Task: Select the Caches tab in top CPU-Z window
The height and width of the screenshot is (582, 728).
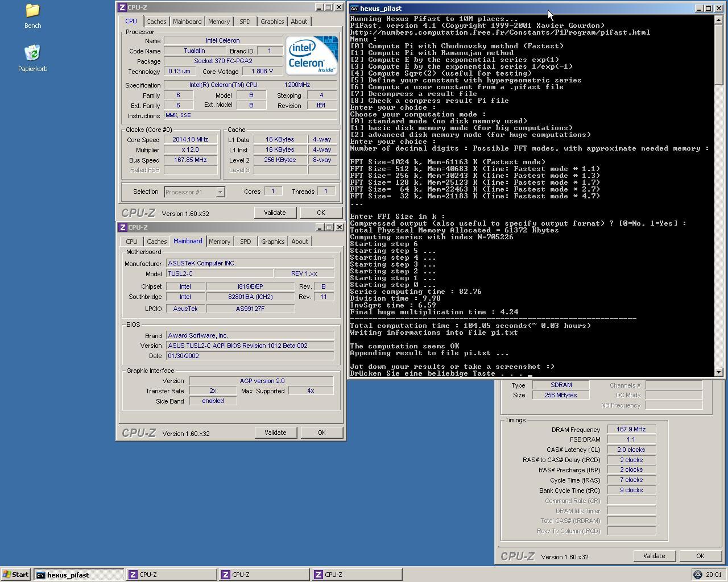Action: coord(156,22)
